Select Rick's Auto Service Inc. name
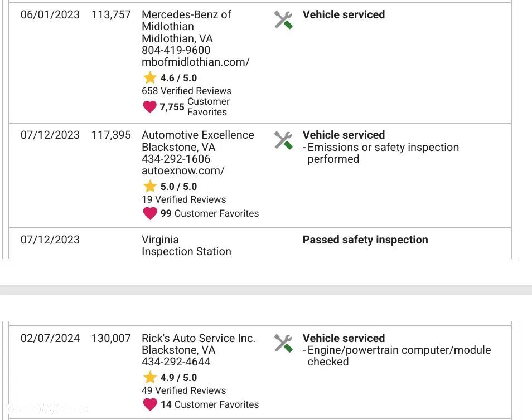Screen dimensions: 532x420 [198, 338]
